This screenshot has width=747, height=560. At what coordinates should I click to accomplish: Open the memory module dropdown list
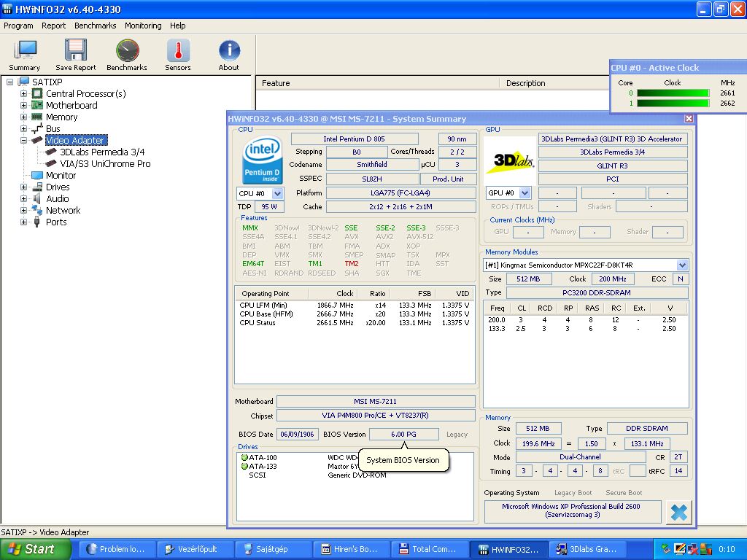pyautogui.click(x=682, y=265)
